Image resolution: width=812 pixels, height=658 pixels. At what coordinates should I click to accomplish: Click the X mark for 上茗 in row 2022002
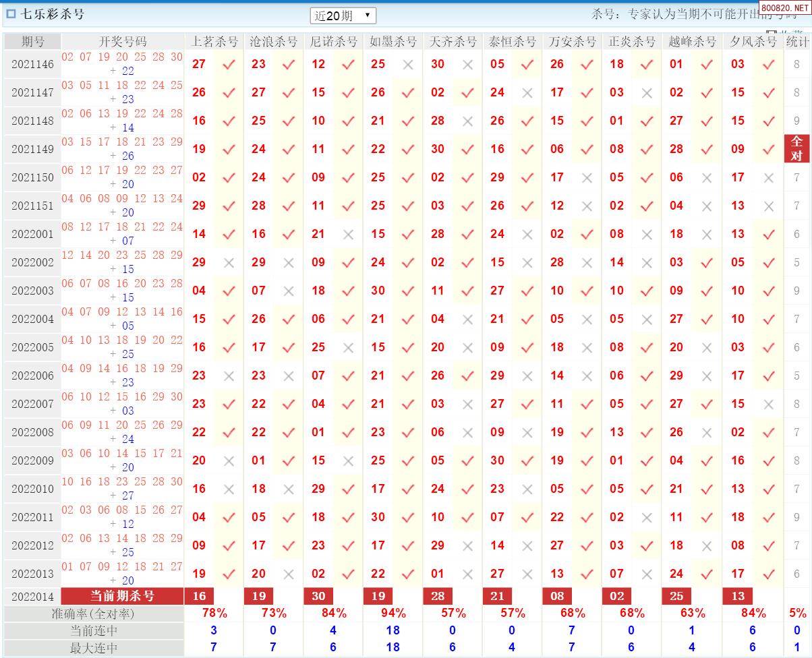click(229, 263)
